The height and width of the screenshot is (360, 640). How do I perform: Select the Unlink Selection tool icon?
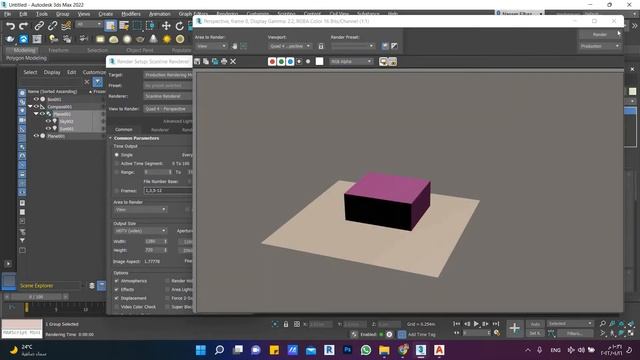(52, 26)
